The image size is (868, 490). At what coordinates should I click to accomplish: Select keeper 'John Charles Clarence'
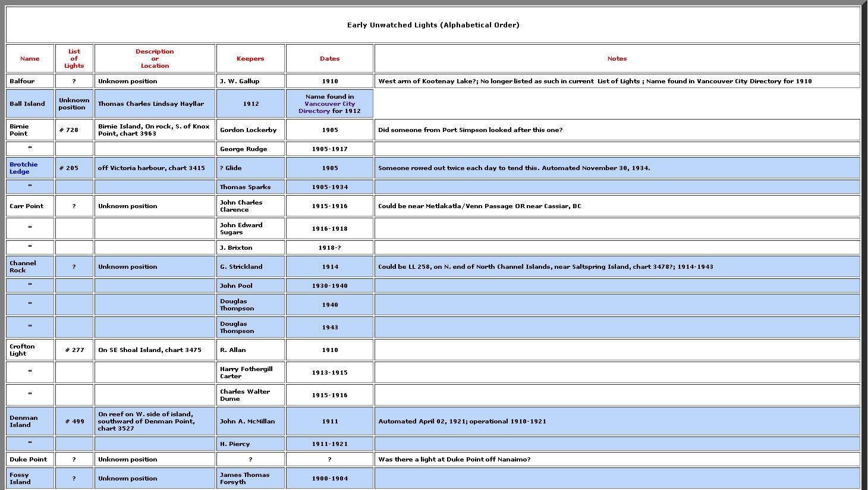[250, 206]
